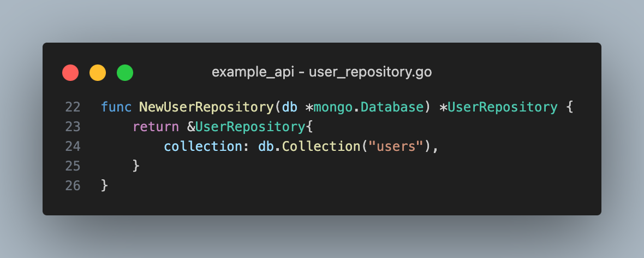The width and height of the screenshot is (644, 258).
Task: Click the yellow minimize window button
Action: pos(98,73)
